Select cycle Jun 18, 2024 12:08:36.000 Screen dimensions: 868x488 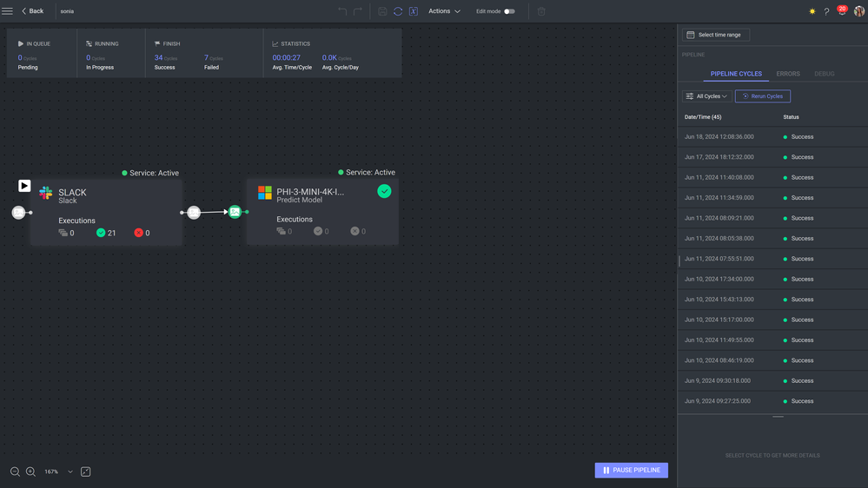pyautogui.click(x=772, y=136)
